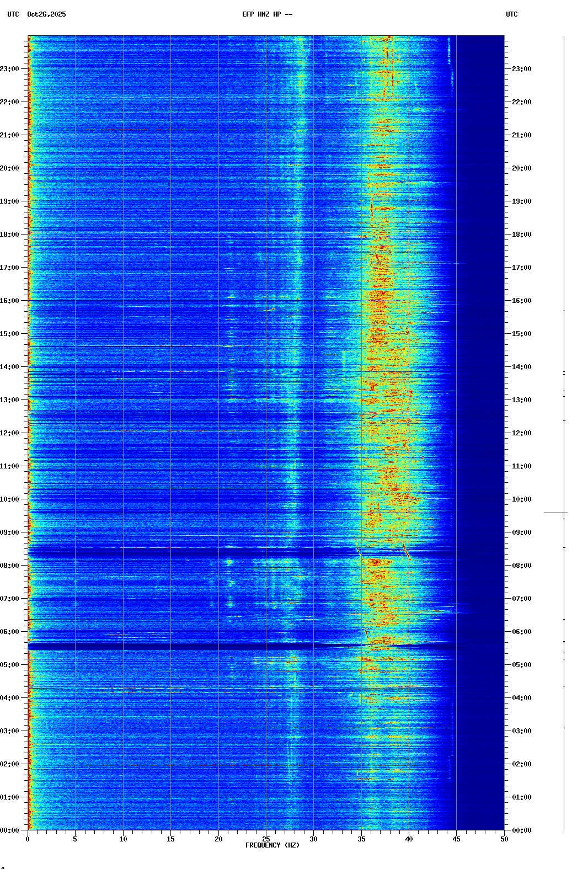Select the 00:00 label on right axis
The height and width of the screenshot is (874, 588).
point(521,830)
